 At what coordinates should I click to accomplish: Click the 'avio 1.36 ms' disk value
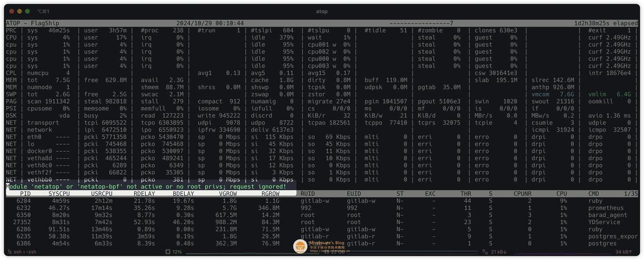coord(610,115)
